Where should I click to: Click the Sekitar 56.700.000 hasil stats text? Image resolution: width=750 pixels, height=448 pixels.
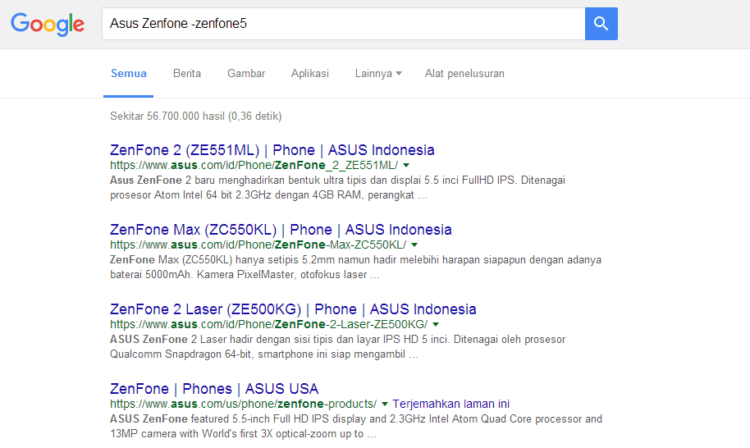click(196, 116)
